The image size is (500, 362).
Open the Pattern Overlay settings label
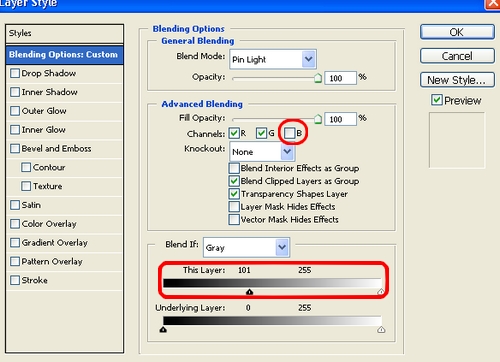(52, 262)
